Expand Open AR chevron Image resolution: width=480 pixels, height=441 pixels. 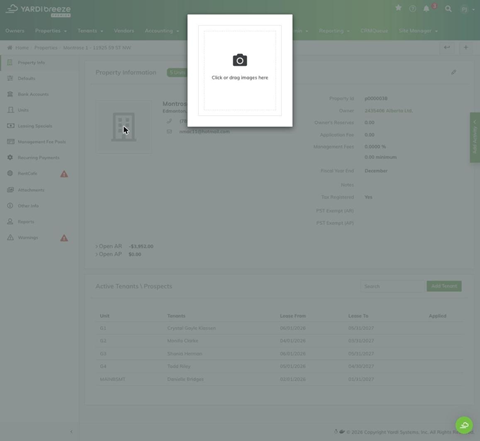coord(97,246)
